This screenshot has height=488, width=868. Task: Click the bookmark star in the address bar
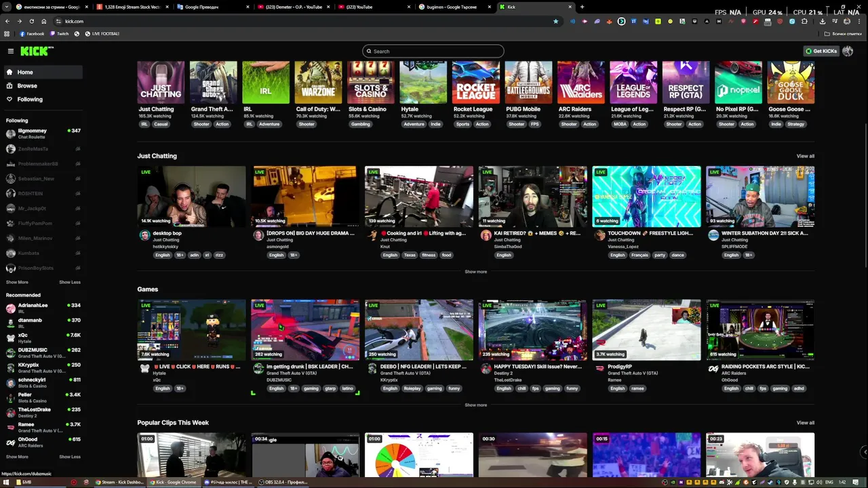[x=556, y=21]
